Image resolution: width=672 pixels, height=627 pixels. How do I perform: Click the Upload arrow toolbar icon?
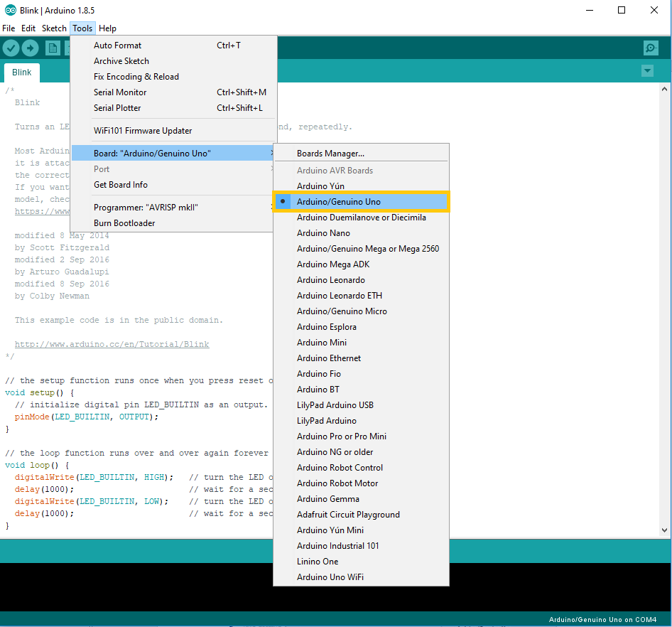click(x=30, y=48)
